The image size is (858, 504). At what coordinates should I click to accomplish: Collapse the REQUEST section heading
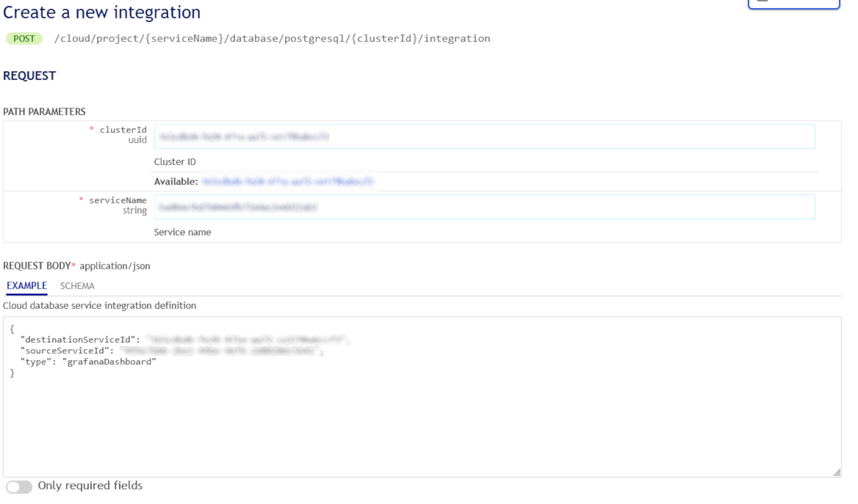(x=29, y=75)
